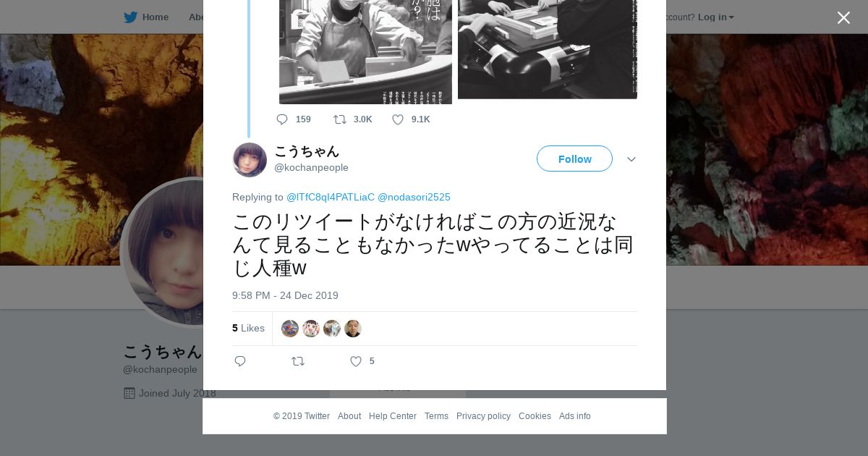Click the Twitter bird Home icon
Viewport: 868px width, 456px height.
pos(130,17)
